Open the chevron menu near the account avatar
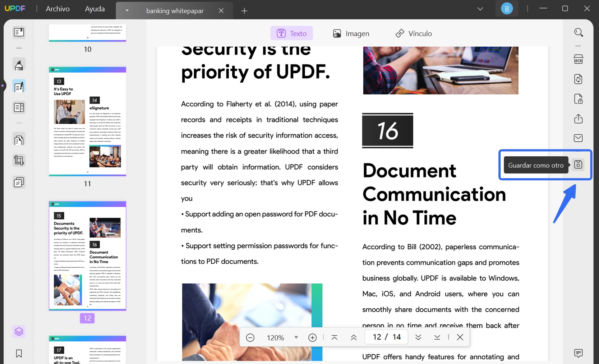 coord(480,9)
